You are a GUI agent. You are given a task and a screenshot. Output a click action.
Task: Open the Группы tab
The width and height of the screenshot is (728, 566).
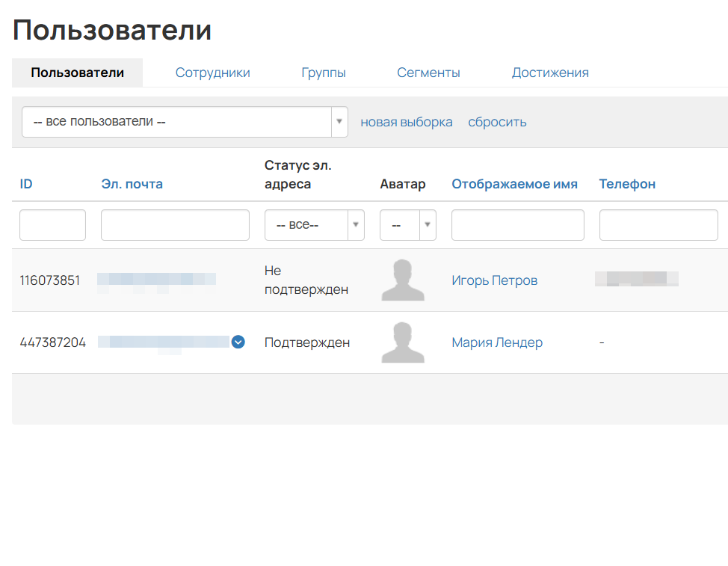[x=323, y=73]
